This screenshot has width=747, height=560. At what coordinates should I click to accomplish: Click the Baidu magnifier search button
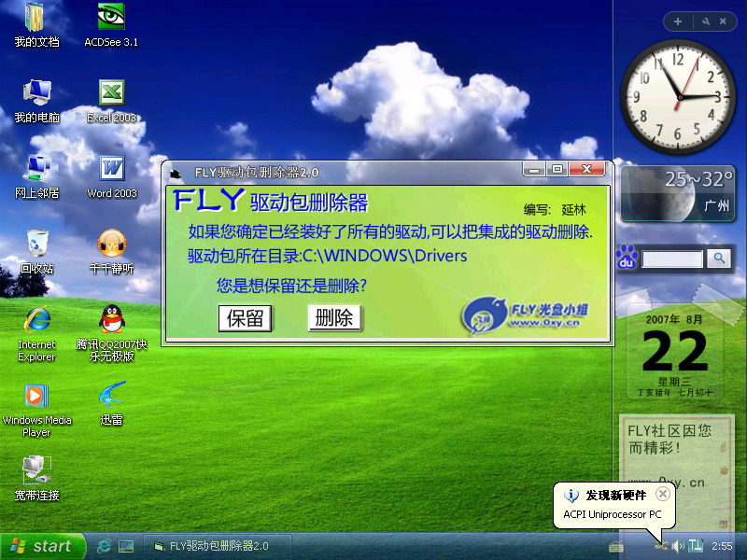[719, 259]
